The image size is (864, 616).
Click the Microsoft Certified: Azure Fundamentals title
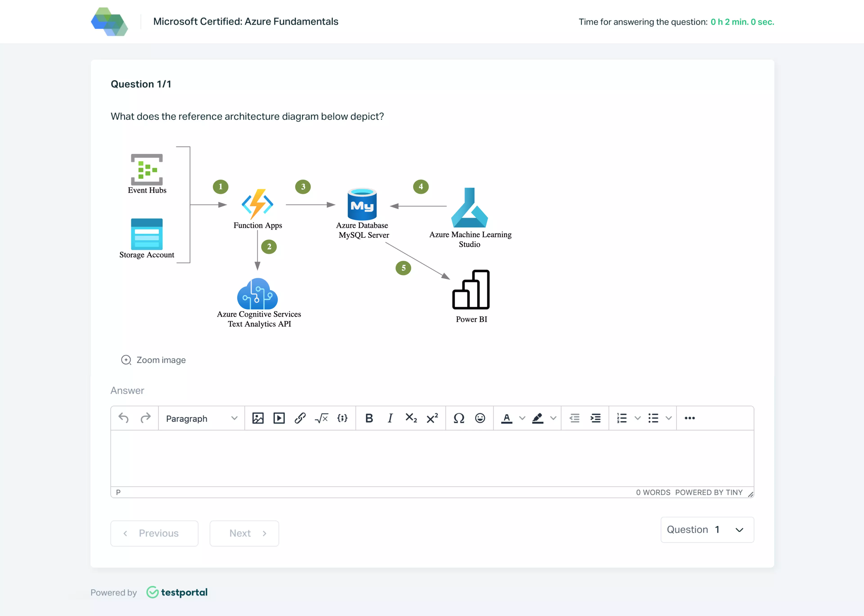(x=246, y=22)
